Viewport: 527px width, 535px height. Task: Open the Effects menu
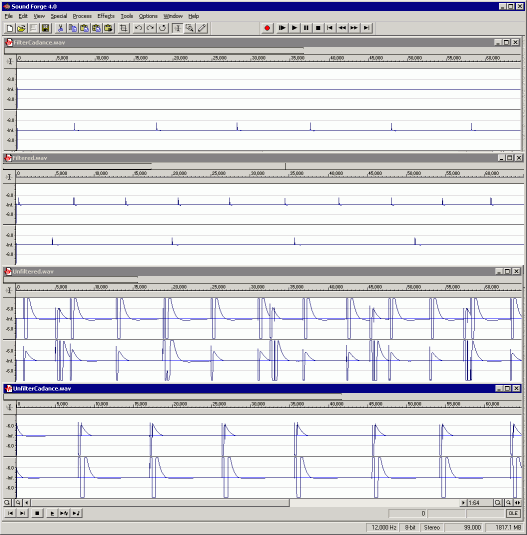[x=106, y=16]
